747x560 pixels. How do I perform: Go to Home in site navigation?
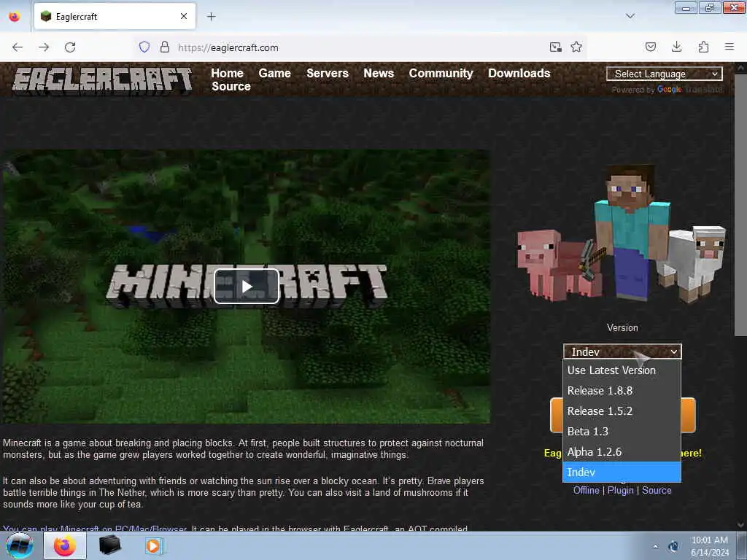tap(228, 74)
